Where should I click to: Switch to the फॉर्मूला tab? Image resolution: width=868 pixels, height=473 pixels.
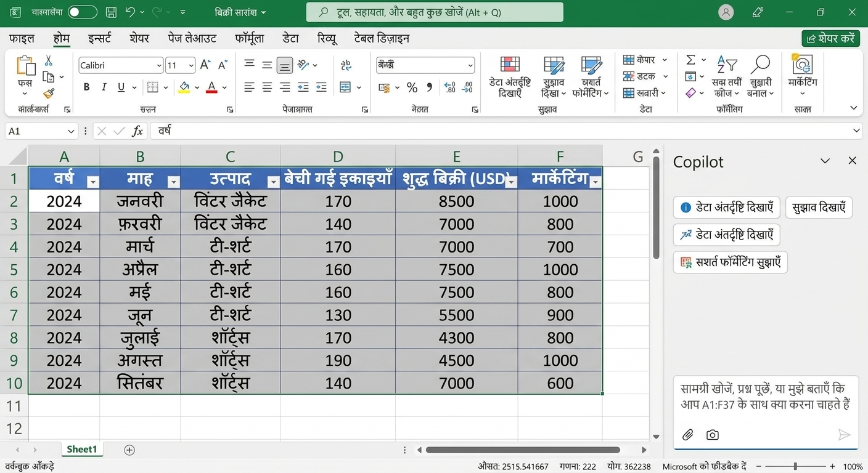[250, 38]
